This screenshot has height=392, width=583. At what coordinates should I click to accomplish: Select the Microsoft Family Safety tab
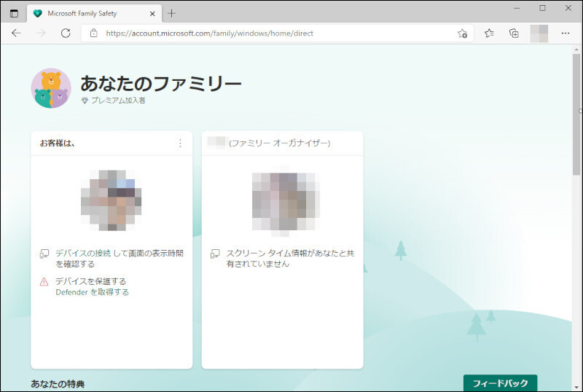(x=95, y=14)
